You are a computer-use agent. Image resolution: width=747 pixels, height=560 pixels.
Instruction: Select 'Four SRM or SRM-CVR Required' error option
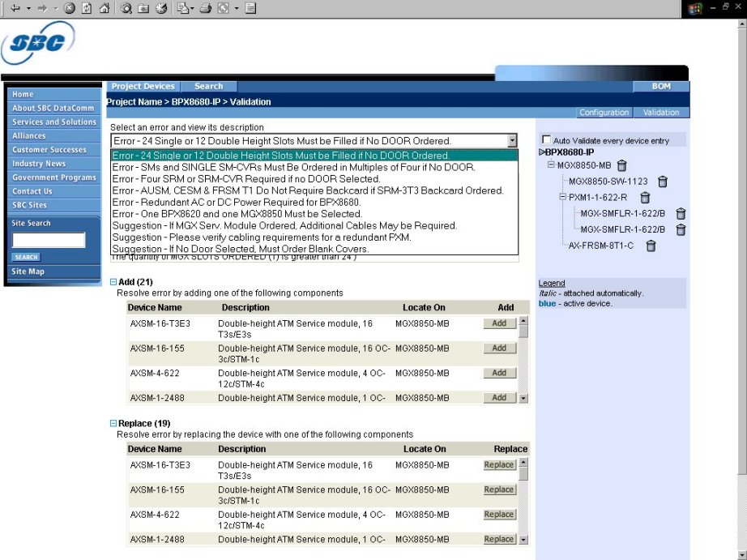point(314,179)
